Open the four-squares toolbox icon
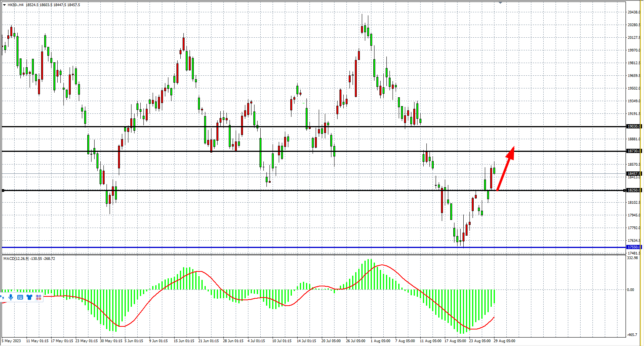Screen dimensions: 644x346 [38, 297]
